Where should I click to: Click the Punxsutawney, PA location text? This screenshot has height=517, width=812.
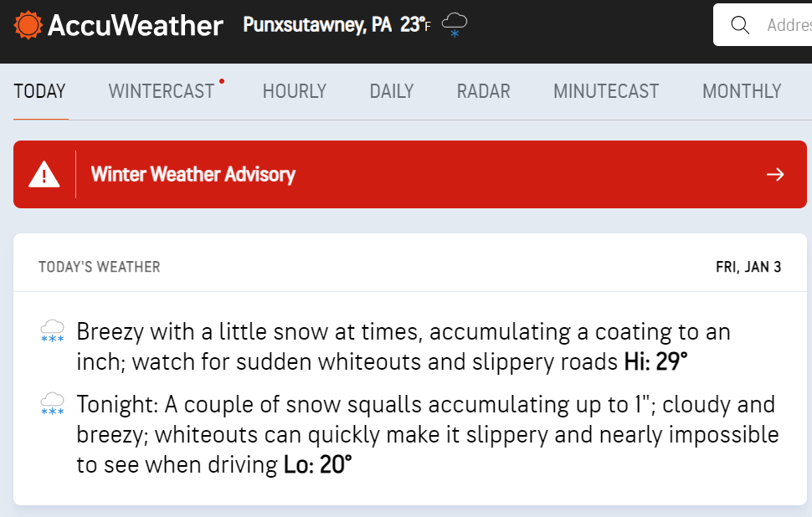317,25
